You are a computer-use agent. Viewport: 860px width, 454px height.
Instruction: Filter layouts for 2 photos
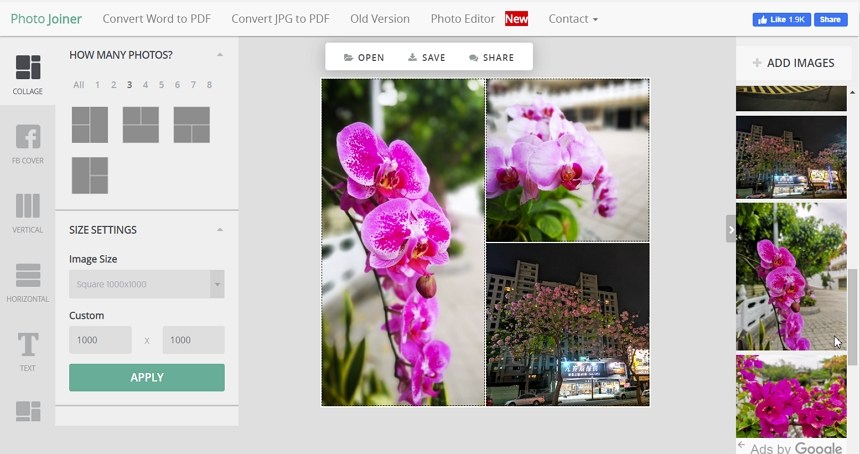pos(114,85)
